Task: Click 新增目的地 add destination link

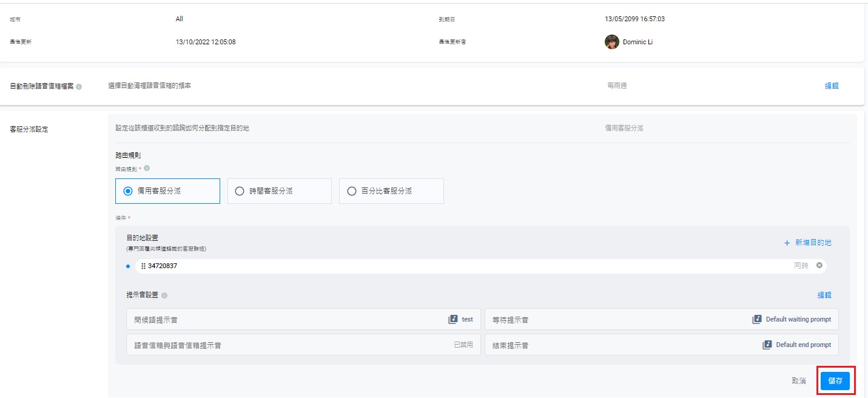Action: [808, 243]
